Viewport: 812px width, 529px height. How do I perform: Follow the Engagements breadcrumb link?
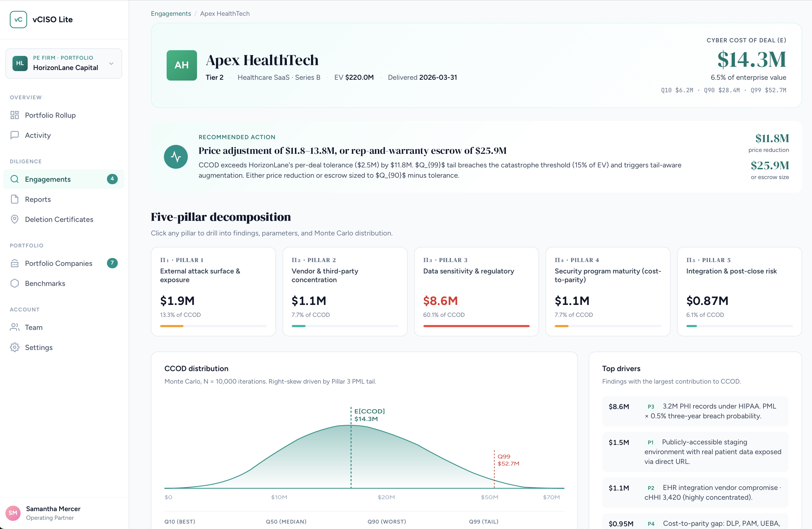coord(171,14)
